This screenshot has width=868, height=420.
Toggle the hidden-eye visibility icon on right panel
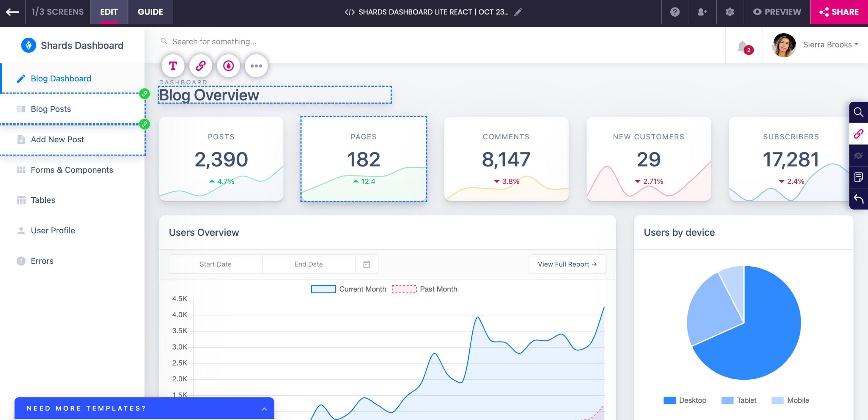point(859,155)
